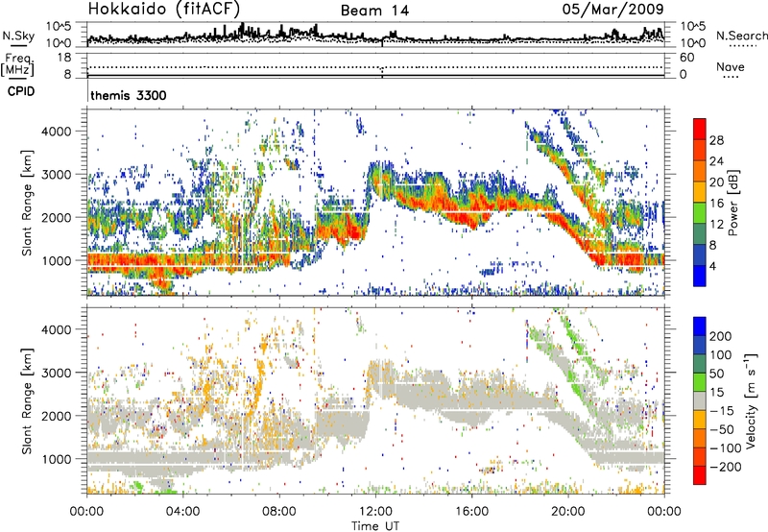Click the '-200' velocity colorbar tick label
The height and width of the screenshot is (532, 768).
tap(726, 467)
